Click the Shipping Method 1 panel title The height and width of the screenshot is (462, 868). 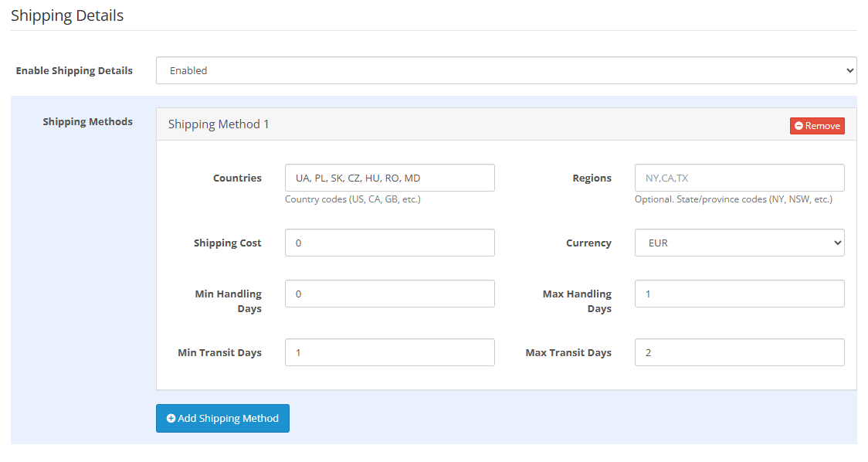(219, 124)
